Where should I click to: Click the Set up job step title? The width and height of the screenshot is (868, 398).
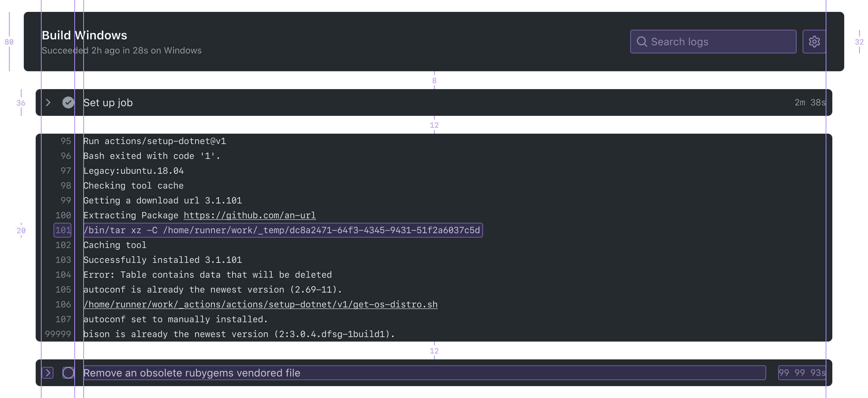coord(108,102)
